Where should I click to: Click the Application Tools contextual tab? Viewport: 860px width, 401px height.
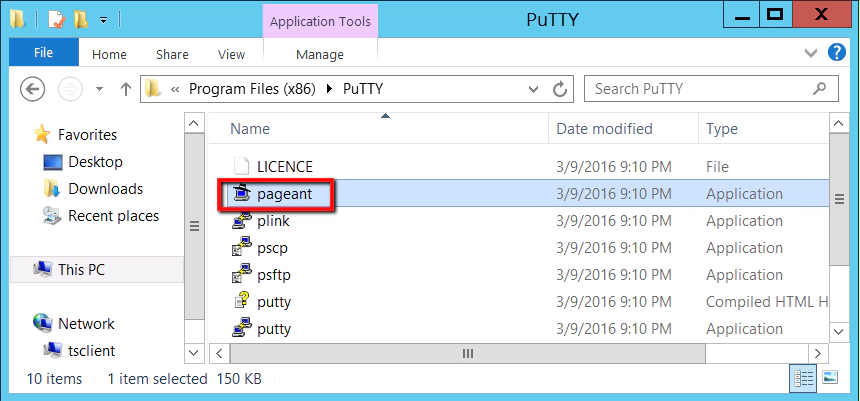(x=320, y=22)
